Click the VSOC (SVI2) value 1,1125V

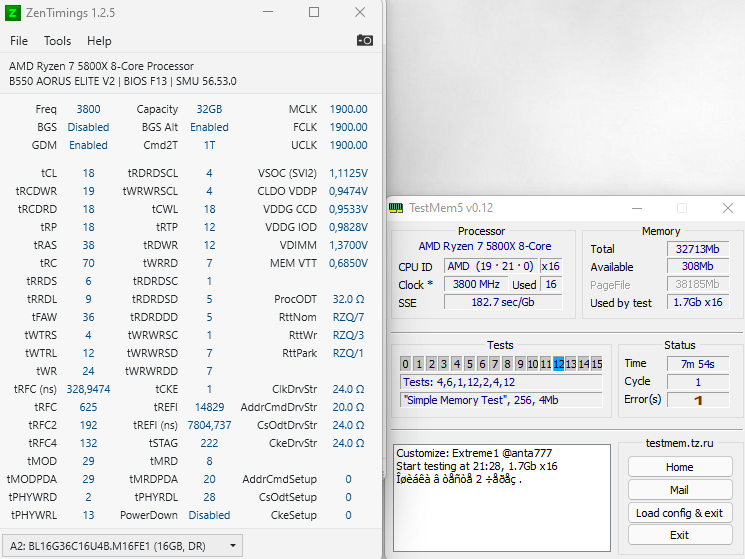pos(348,173)
